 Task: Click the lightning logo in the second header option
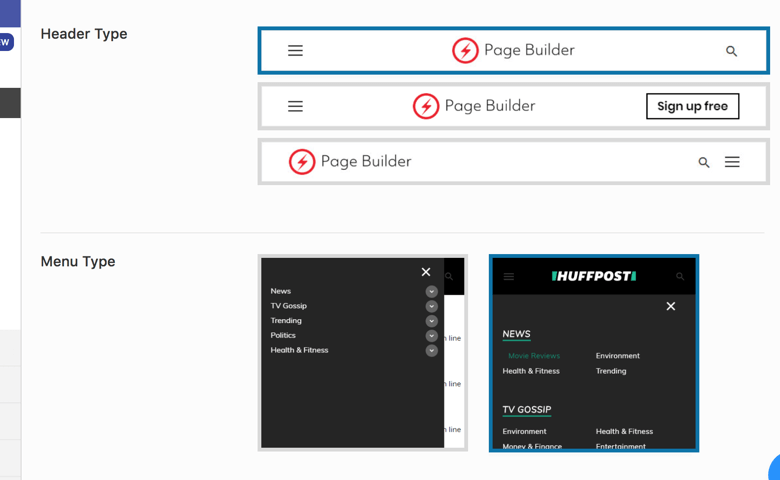coord(426,106)
